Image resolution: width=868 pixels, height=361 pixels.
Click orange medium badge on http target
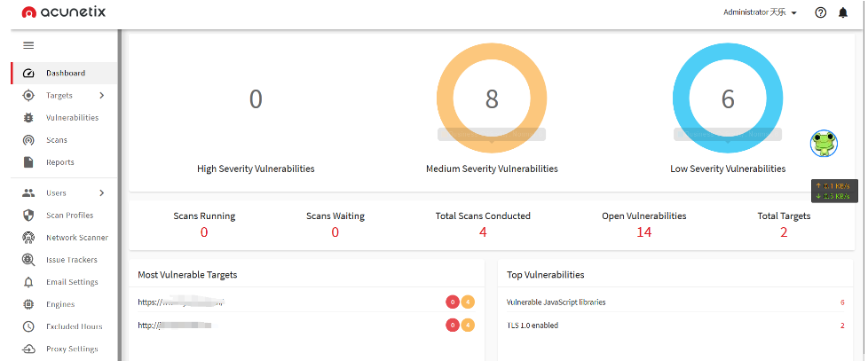[x=468, y=325]
